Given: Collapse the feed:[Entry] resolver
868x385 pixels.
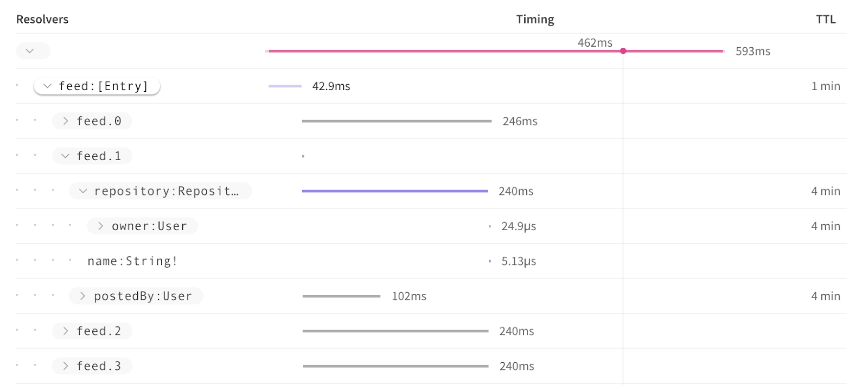Looking at the screenshot, I should pos(97,86).
